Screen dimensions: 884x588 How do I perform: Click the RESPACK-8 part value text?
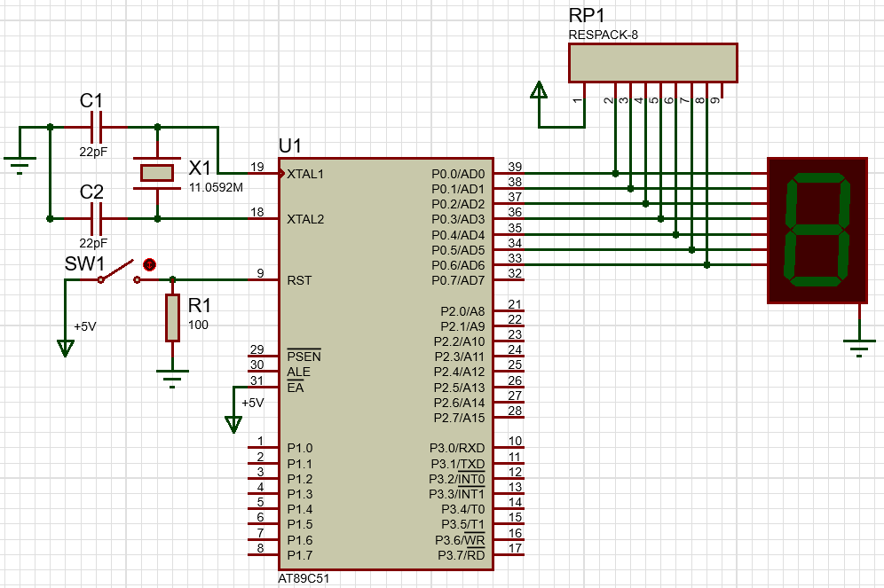coord(604,35)
